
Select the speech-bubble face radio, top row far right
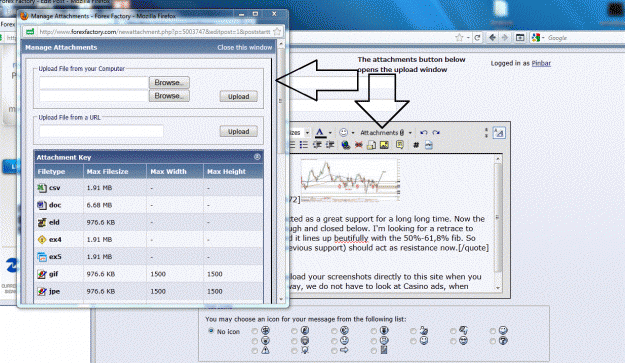click(x=493, y=331)
